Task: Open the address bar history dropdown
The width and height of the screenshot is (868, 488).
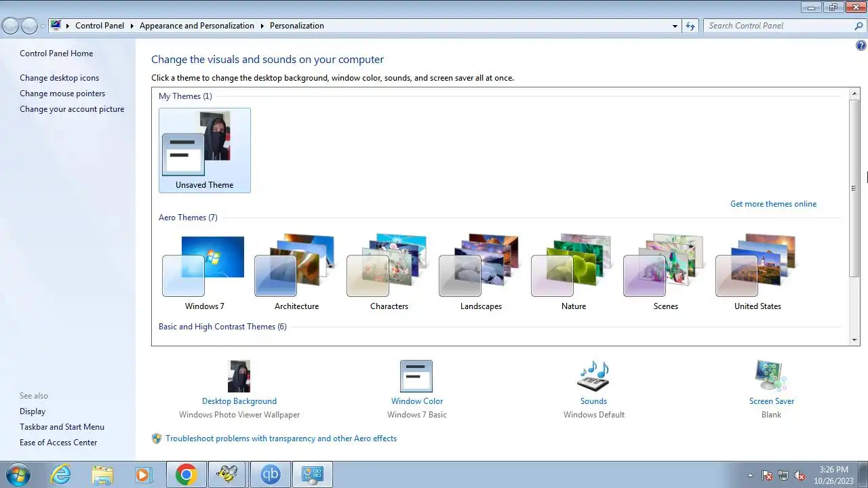Action: click(675, 26)
